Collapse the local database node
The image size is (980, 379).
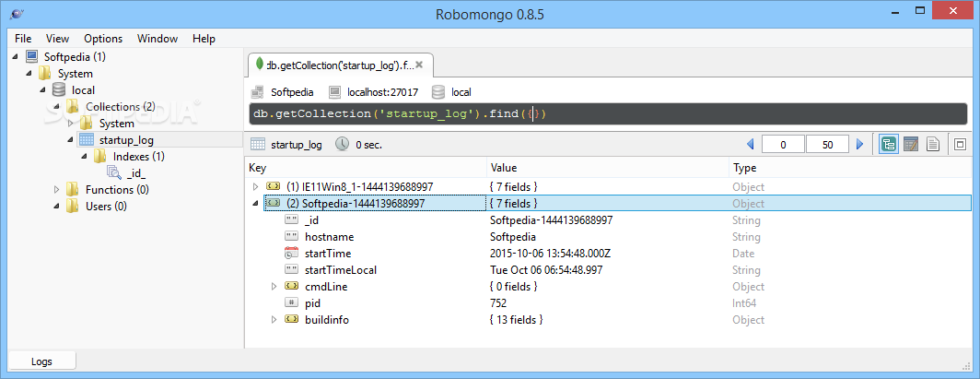(x=42, y=90)
